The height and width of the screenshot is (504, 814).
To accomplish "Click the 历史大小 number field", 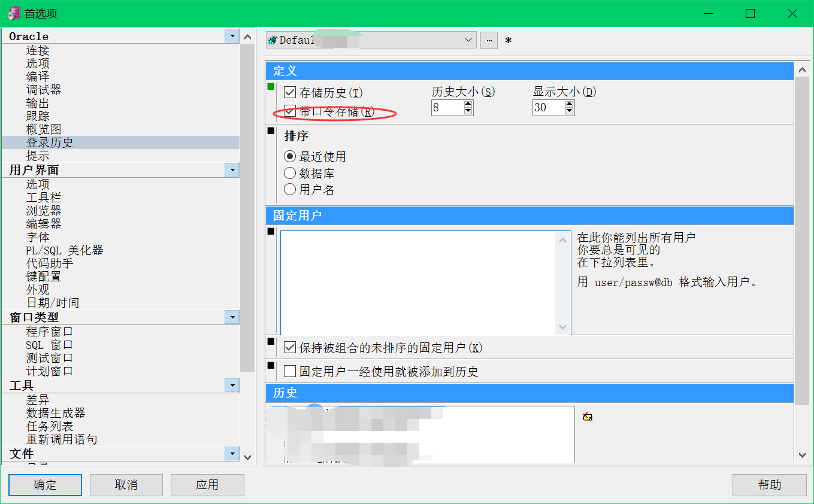I will tap(447, 108).
